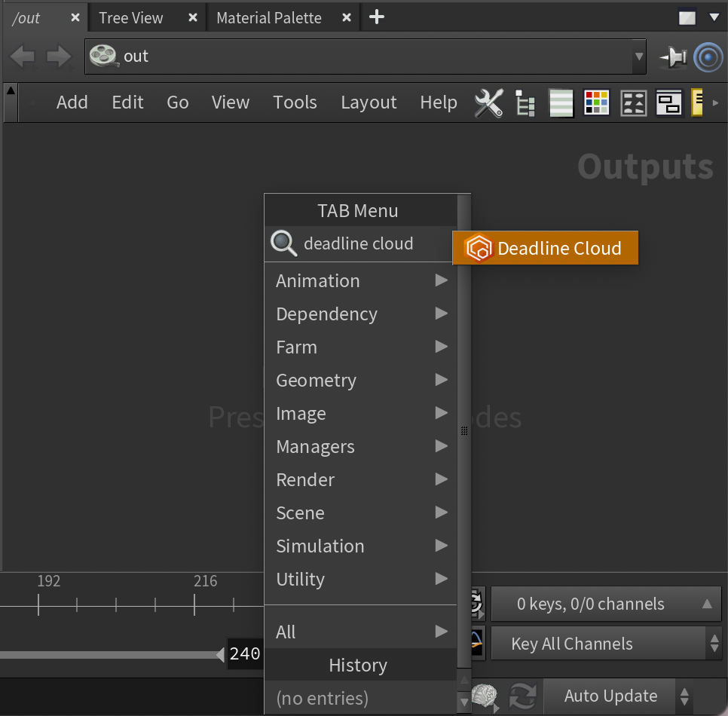728x716 pixels.
Task: Click the tree view hierarchy icon in the toolbar
Action: click(525, 103)
